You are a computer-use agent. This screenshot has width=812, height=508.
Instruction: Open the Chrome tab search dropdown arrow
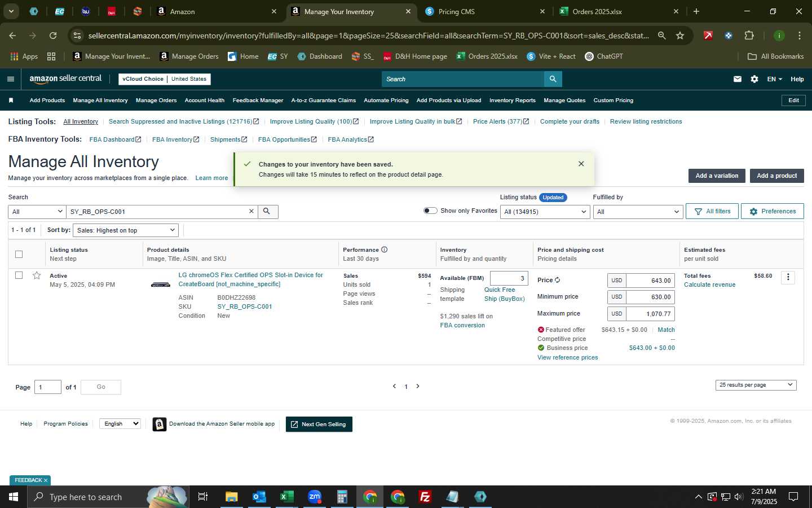coord(11,11)
